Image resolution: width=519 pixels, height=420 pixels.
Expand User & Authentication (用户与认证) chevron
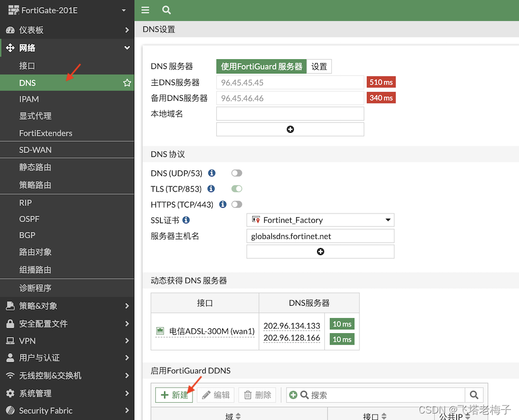[x=127, y=357]
